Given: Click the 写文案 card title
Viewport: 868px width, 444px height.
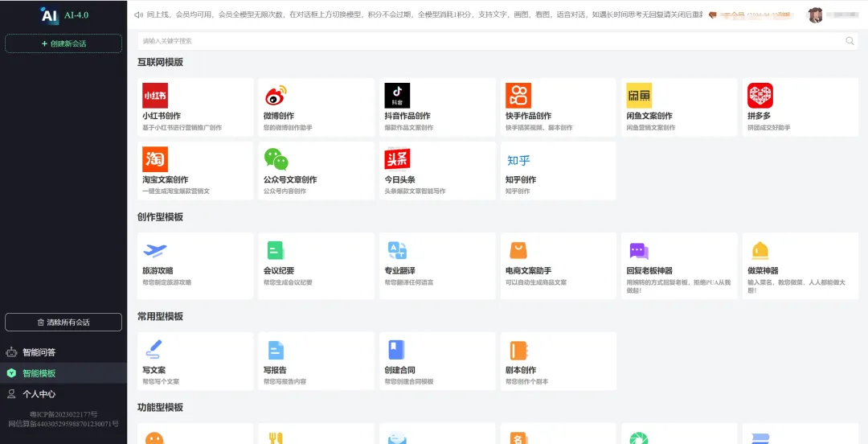Looking at the screenshot, I should click(x=154, y=370).
